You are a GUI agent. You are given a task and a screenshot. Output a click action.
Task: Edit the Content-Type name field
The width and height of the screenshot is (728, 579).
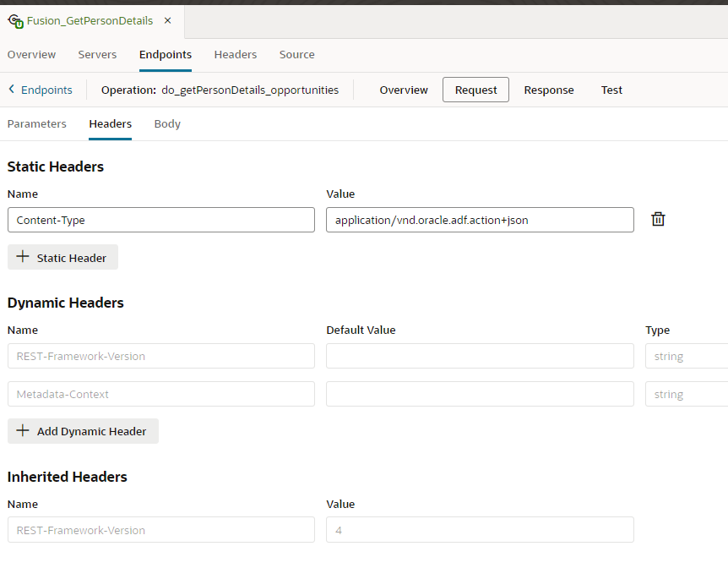point(160,220)
